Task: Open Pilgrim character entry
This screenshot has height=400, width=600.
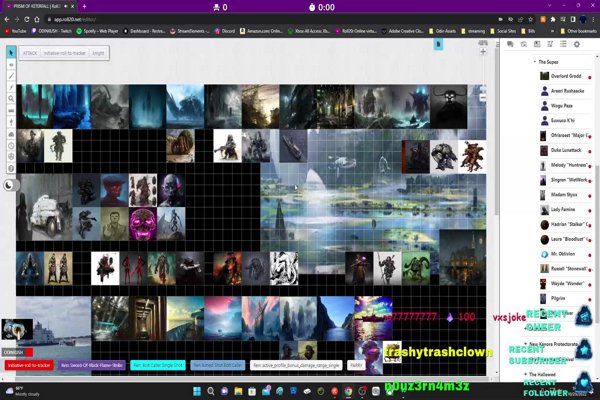Action: tap(565, 298)
